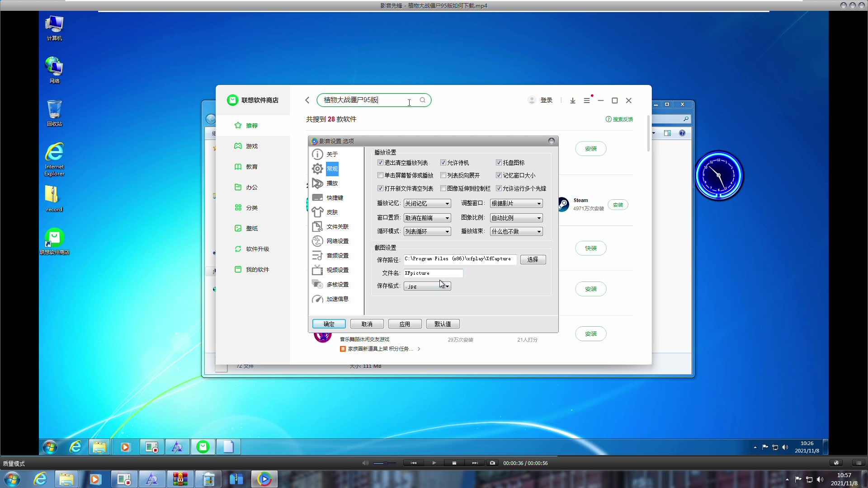Select 关于 in settings sidebar
The height and width of the screenshot is (488, 868).
332,154
